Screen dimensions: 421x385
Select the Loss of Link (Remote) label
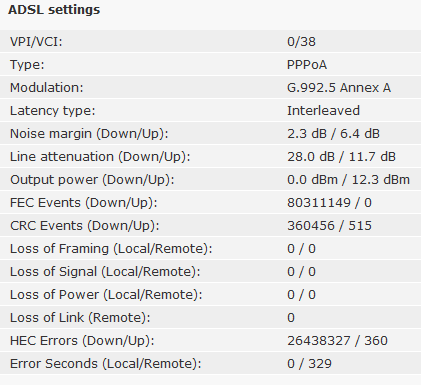tap(80, 318)
